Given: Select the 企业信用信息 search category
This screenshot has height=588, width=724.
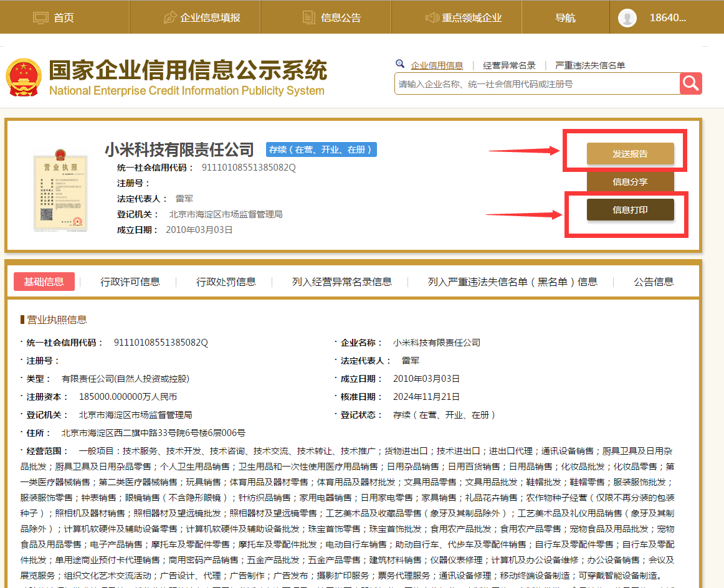Looking at the screenshot, I should pos(437,65).
